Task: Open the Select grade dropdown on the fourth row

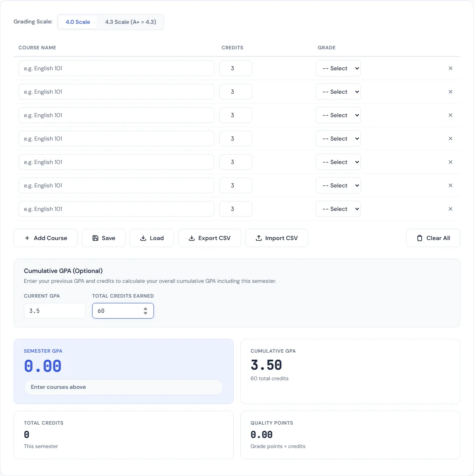Action: point(338,139)
